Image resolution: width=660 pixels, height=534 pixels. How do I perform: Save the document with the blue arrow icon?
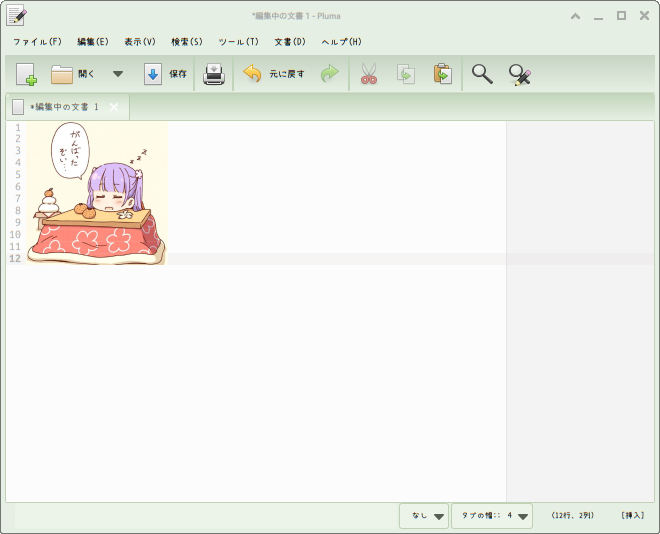point(152,74)
